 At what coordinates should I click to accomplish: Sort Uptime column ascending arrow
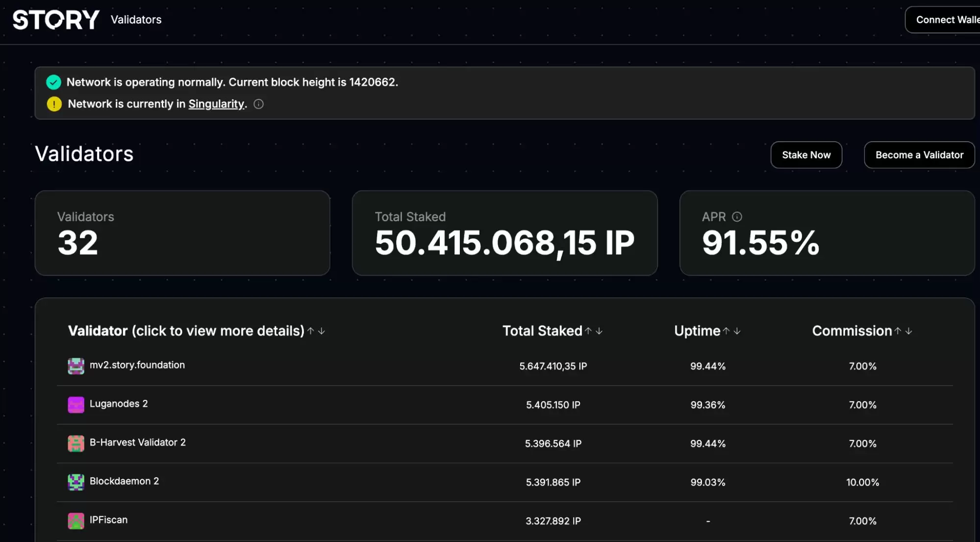[x=726, y=331]
